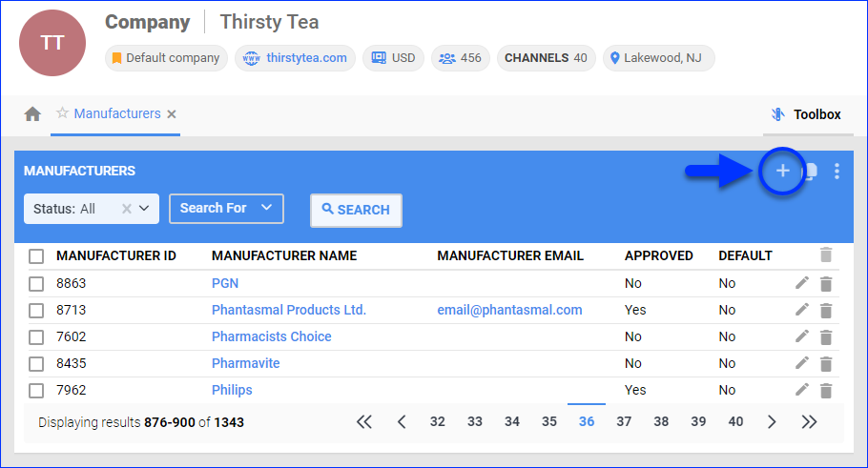Expand the Status filter dropdown
This screenshot has width=868, height=468.
click(144, 209)
